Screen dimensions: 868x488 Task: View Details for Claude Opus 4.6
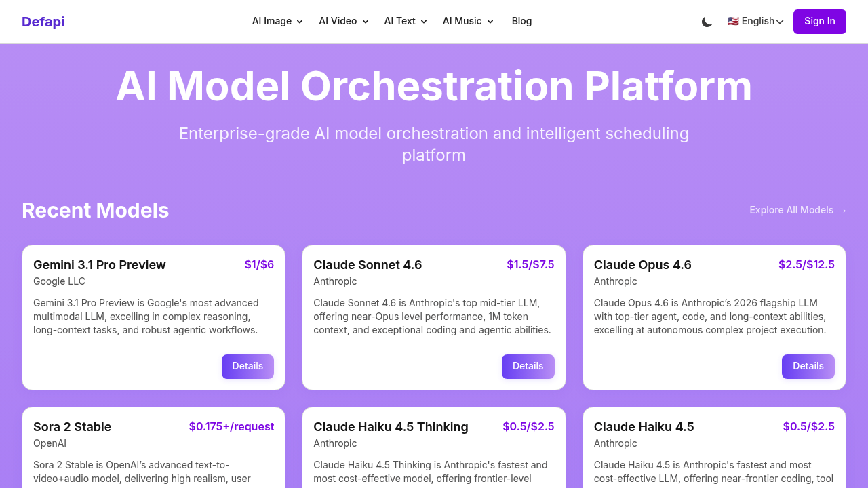(808, 366)
